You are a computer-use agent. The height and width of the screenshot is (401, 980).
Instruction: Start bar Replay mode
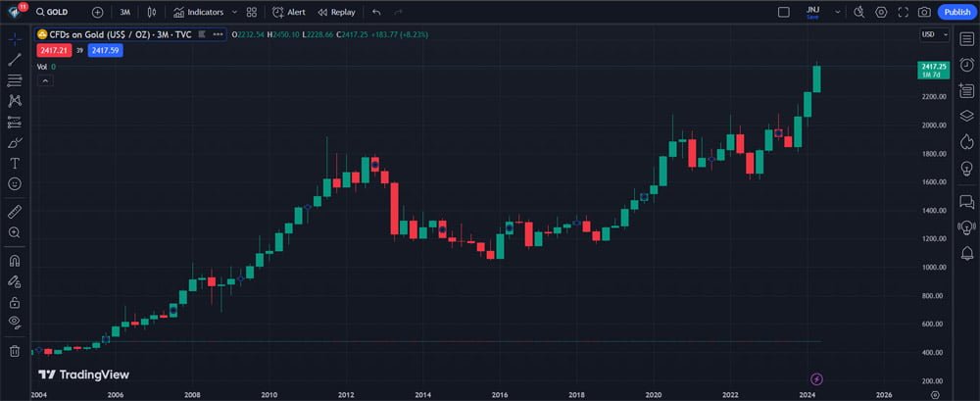[336, 12]
